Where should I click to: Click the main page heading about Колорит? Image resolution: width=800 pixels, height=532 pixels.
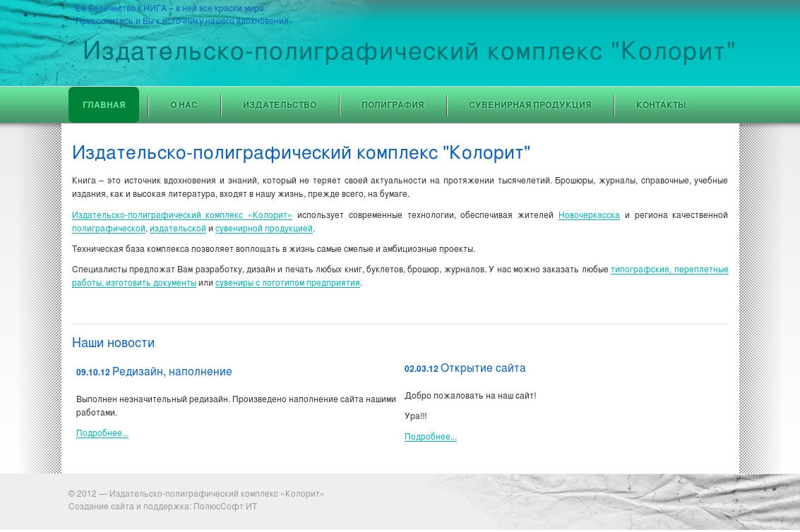tap(301, 153)
